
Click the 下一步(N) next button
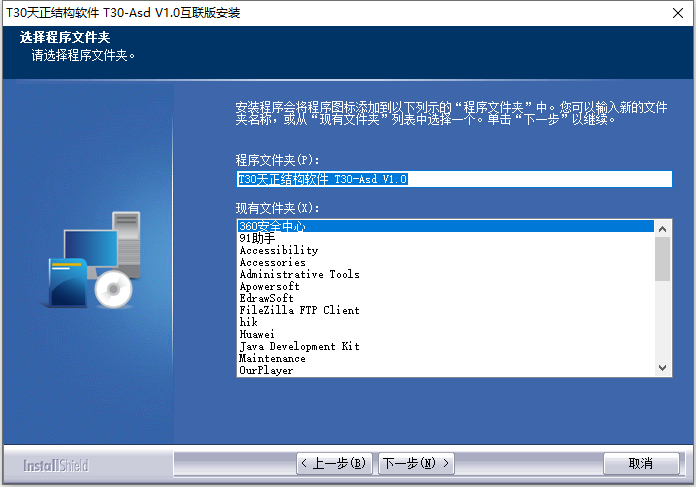tap(416, 463)
